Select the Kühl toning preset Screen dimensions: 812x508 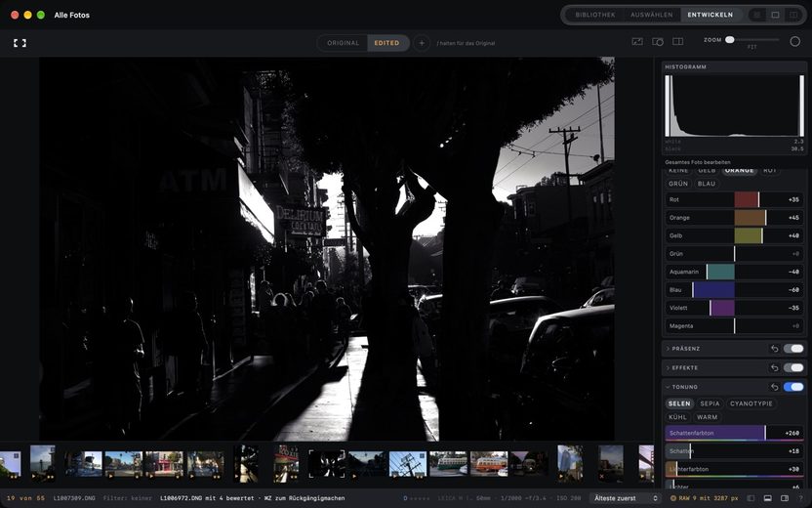tap(677, 417)
